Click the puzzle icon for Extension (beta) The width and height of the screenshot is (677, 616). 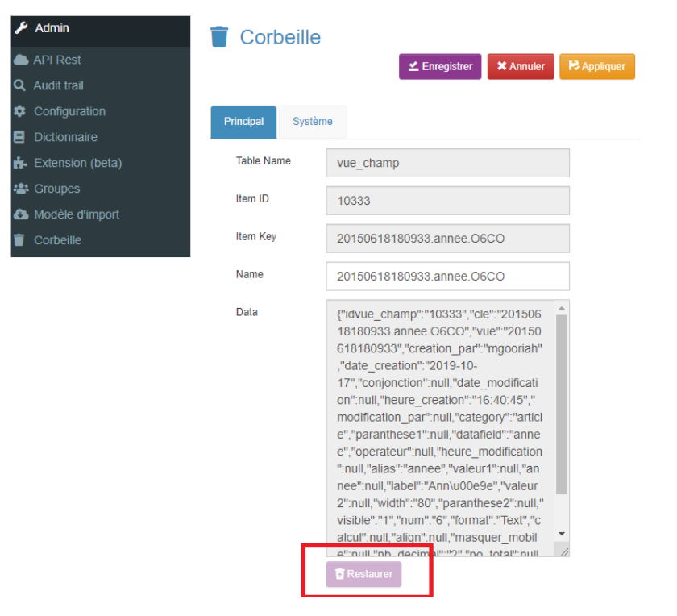pyautogui.click(x=20, y=163)
